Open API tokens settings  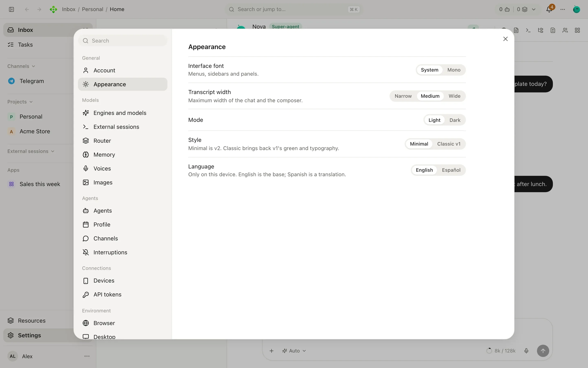pos(122,294)
